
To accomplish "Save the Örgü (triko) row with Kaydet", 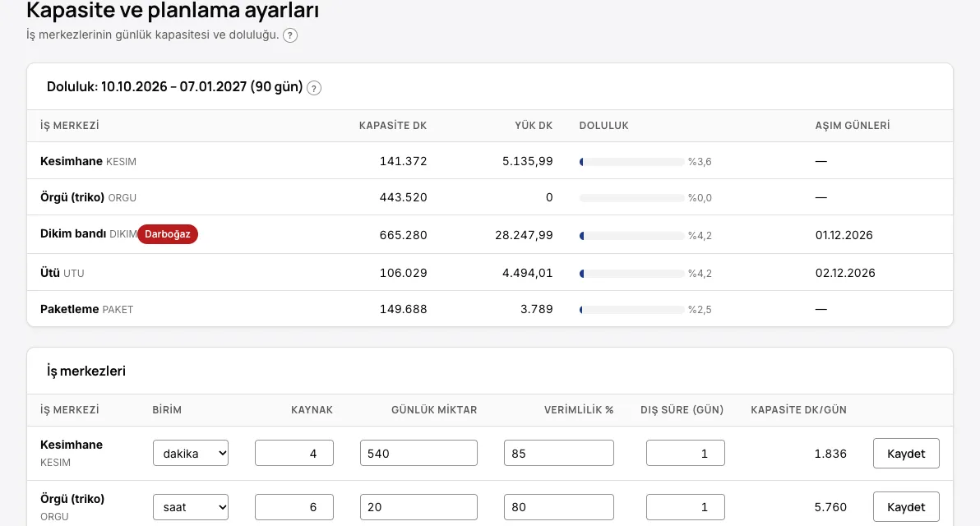I will pyautogui.click(x=906, y=507).
